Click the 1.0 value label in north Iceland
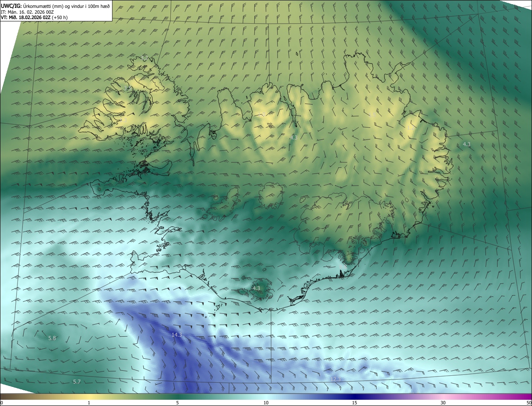This screenshot has width=532, height=406. tap(261, 115)
